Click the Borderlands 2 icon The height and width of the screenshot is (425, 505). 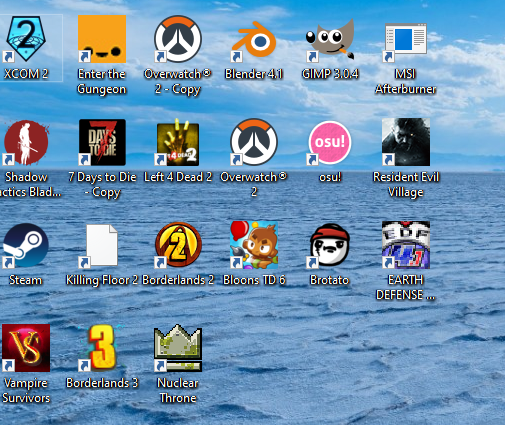click(x=178, y=245)
